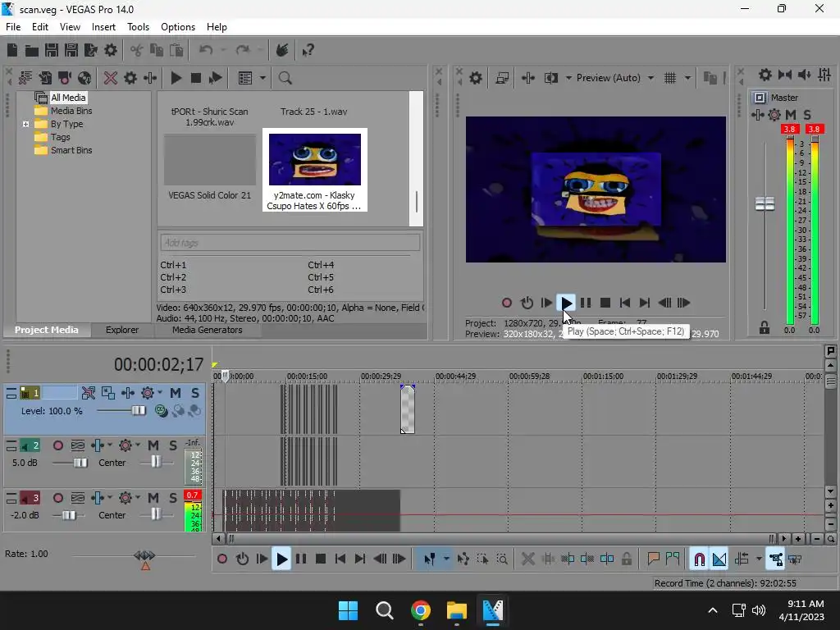Click Preview on External Monitor icon
The image size is (840, 630).
click(502, 78)
